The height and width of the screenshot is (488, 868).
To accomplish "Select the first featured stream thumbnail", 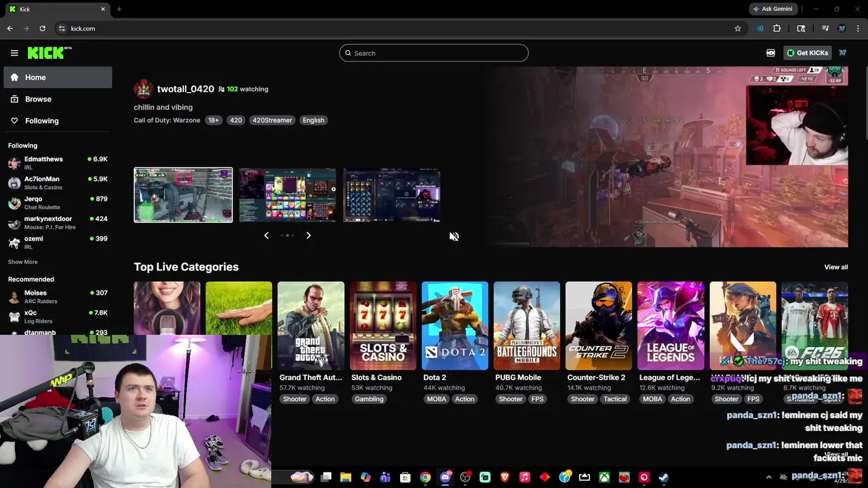I will [183, 195].
